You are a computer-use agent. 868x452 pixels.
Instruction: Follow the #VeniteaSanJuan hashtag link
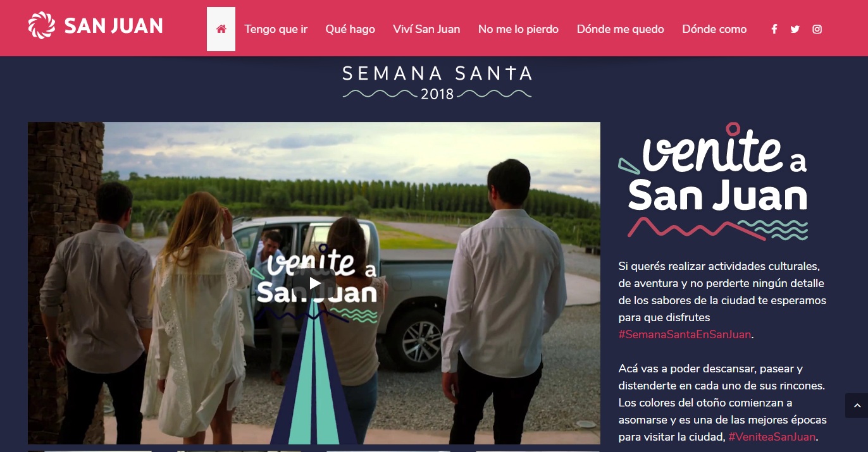click(772, 437)
